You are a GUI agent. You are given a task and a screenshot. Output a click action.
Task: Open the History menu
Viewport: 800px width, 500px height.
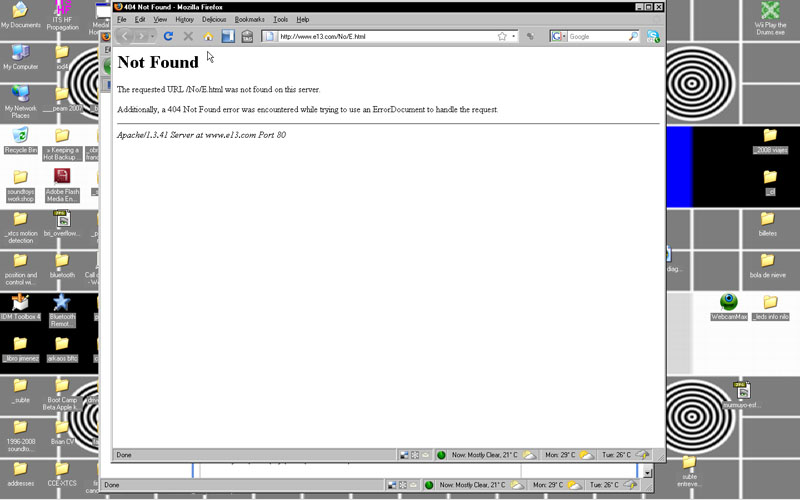point(184,19)
